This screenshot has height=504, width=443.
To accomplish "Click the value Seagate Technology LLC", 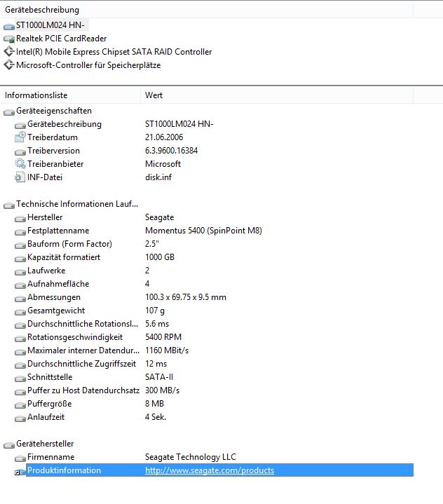I will coord(191,457).
